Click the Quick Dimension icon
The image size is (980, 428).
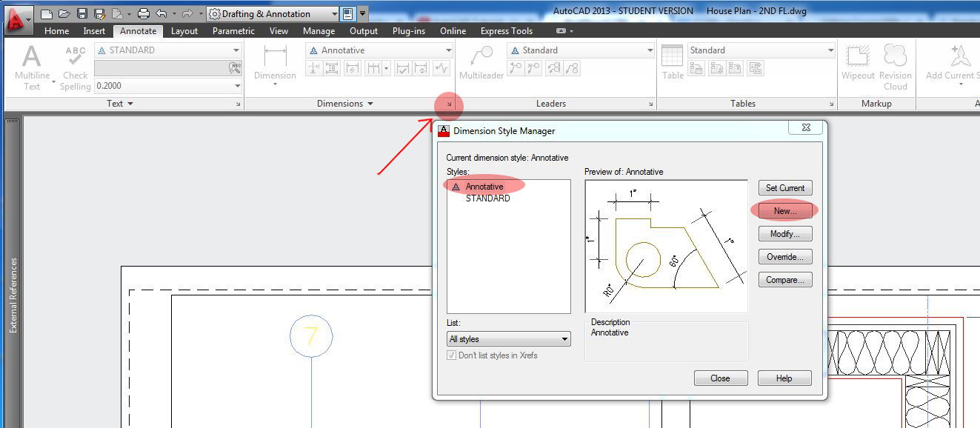tap(353, 68)
